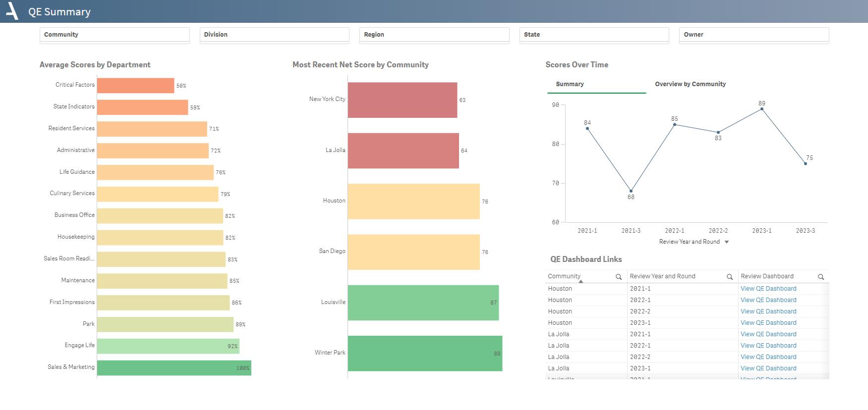Select the Winter Park bar

(x=425, y=353)
